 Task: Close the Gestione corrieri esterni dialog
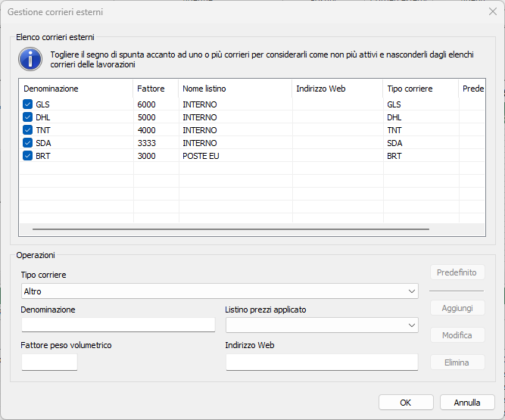click(493, 12)
